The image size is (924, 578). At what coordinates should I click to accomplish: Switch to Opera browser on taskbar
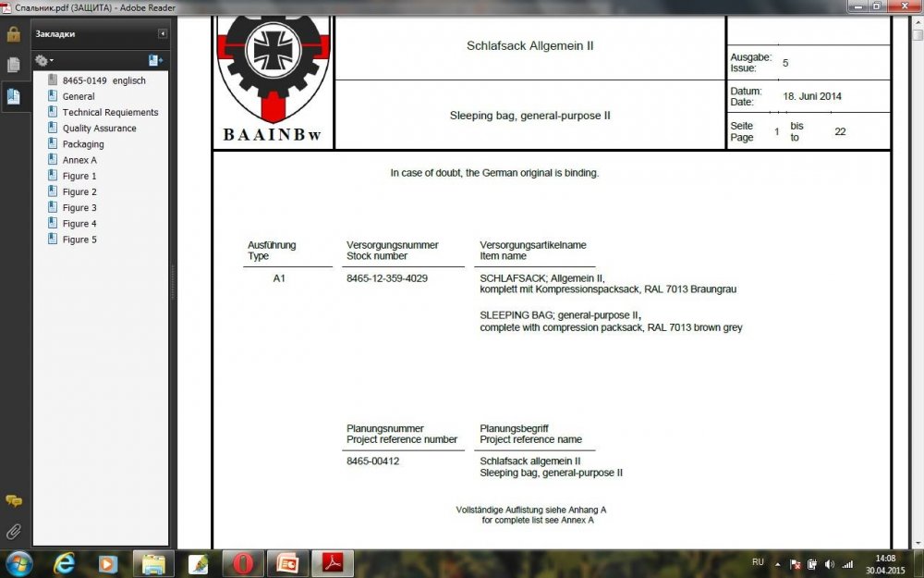[243, 564]
